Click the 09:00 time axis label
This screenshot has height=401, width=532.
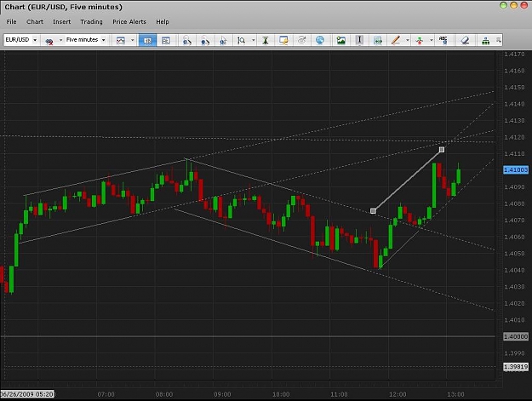click(222, 394)
